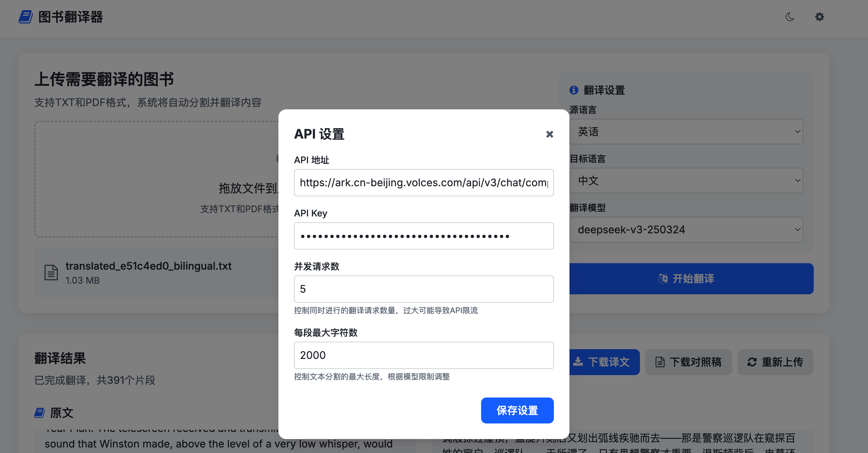
Task: Click the blue book logo icon
Action: click(25, 17)
